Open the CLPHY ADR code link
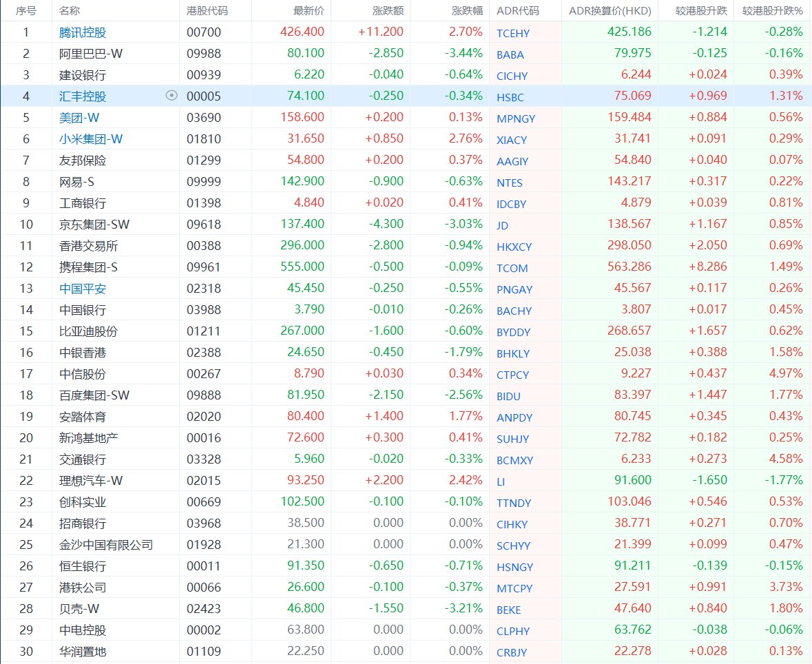 coord(512,632)
